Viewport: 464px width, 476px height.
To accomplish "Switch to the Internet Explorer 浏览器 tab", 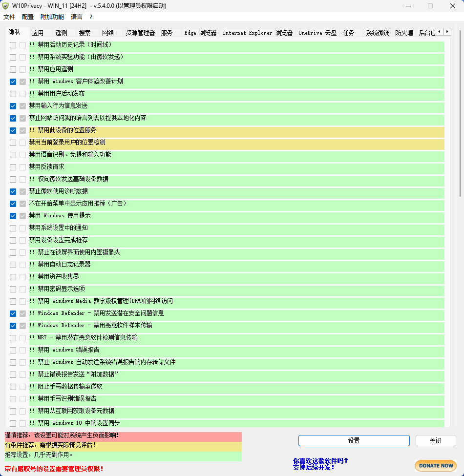I will [x=257, y=33].
